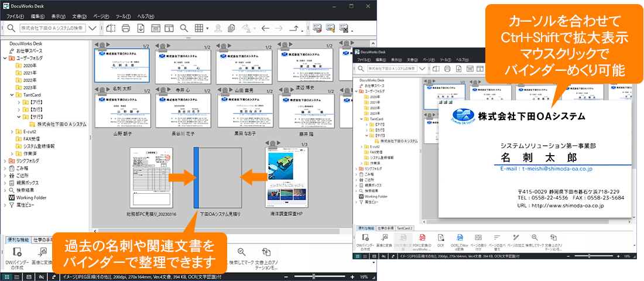Go back with the left arrow icon
Viewport: 644px width, 281px height.
[265, 28]
